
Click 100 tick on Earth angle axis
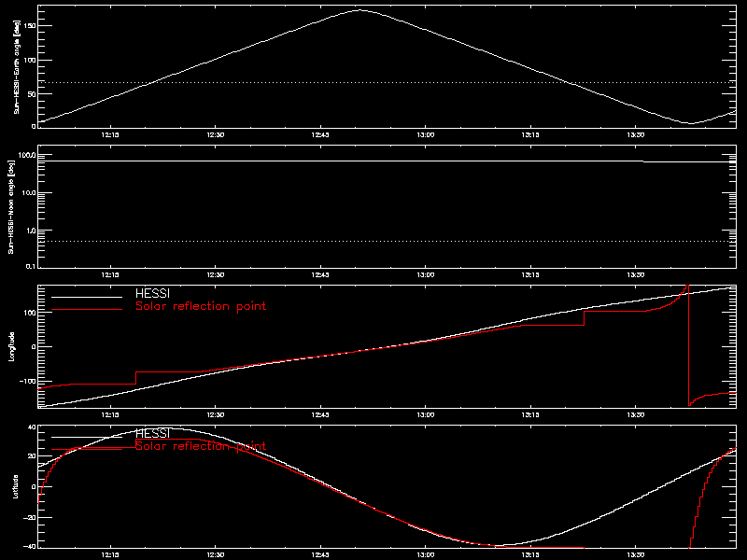(x=30, y=60)
